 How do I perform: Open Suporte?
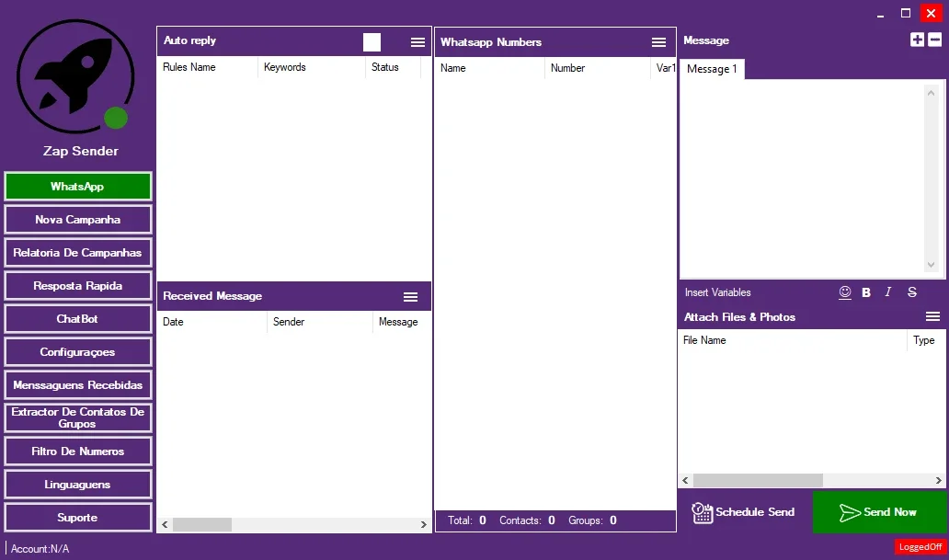(77, 518)
